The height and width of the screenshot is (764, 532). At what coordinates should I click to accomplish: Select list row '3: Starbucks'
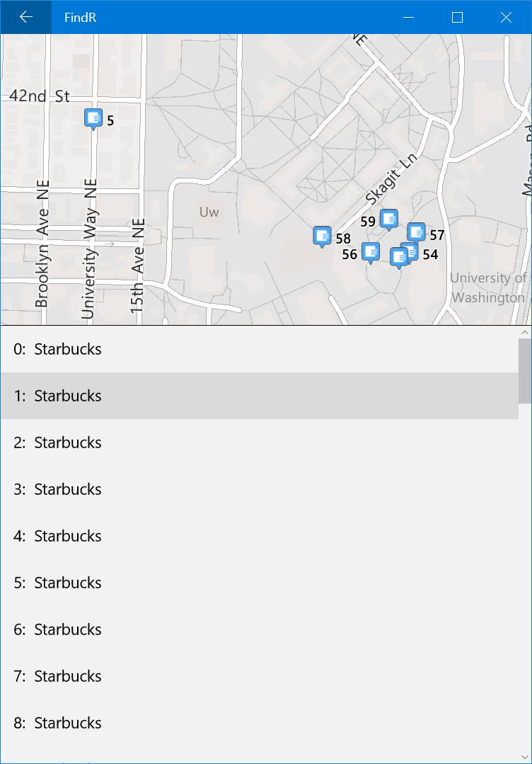click(260, 490)
